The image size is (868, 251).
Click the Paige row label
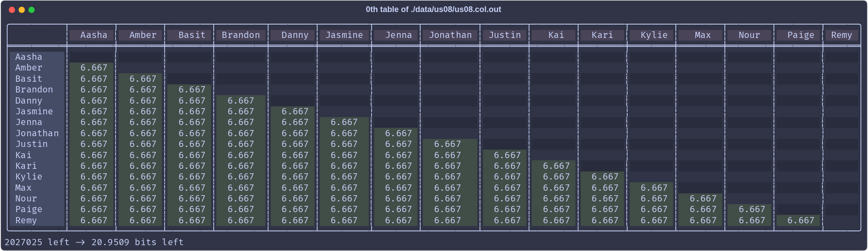(37, 209)
